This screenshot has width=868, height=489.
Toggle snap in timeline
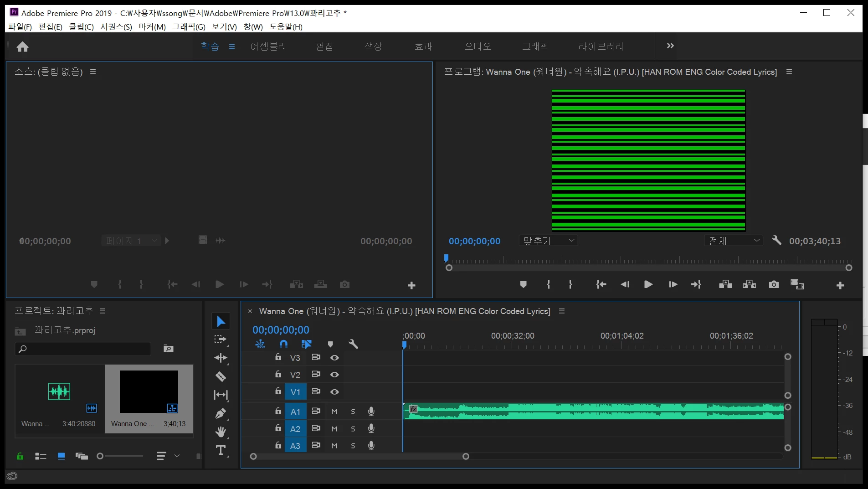point(283,344)
